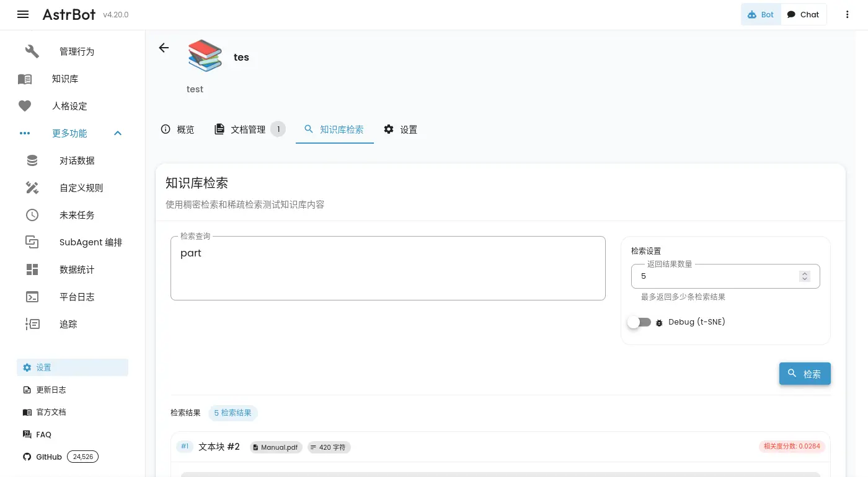Select the 未来任务 clock icon
Viewport: 868px width, 477px height.
pos(32,216)
